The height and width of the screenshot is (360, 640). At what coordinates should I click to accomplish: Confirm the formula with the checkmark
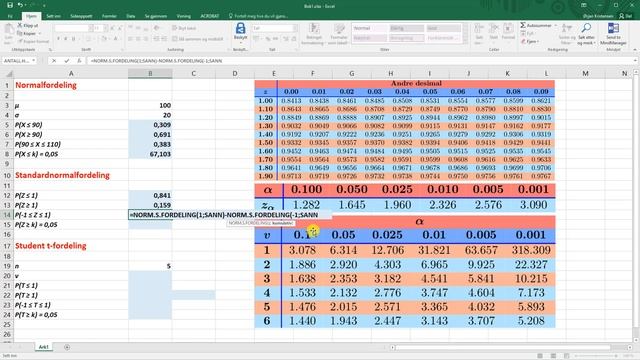click(x=67, y=61)
